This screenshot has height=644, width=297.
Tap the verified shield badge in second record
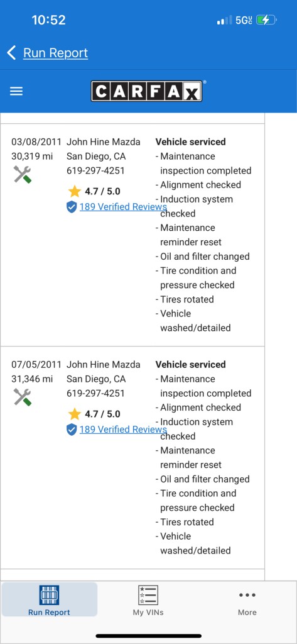coord(72,430)
